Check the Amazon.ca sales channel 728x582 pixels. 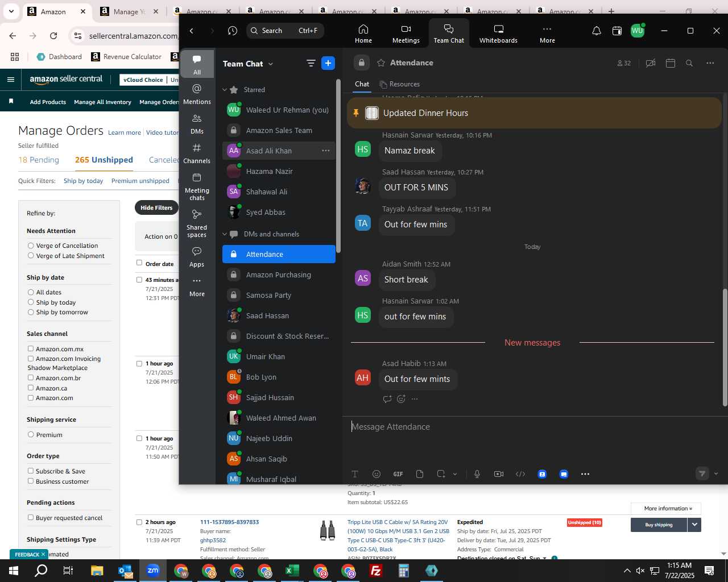[31, 388]
